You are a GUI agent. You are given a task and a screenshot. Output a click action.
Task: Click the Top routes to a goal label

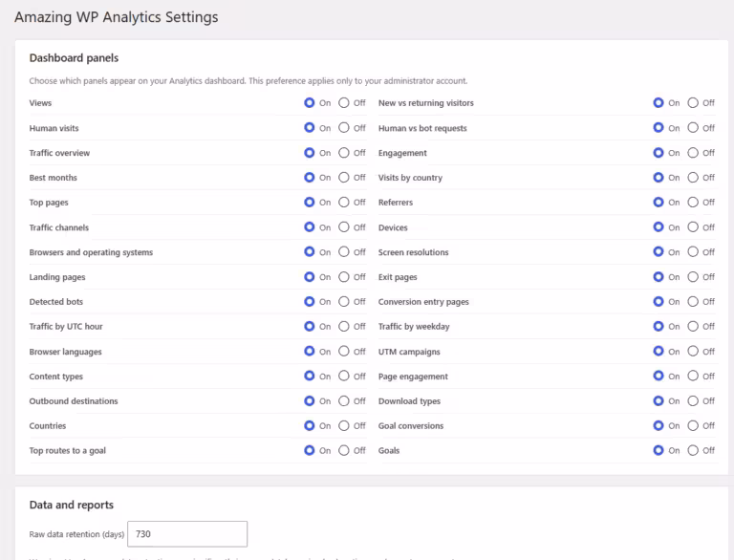(x=68, y=450)
